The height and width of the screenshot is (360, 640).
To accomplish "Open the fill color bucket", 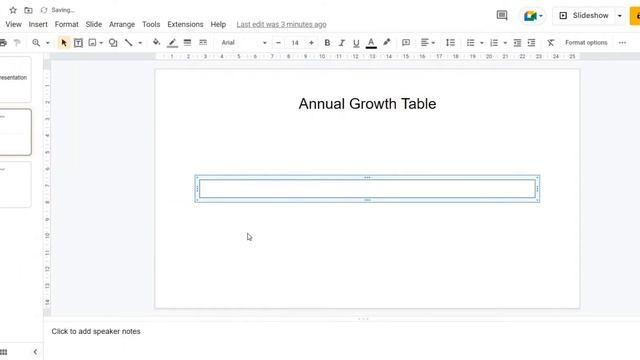I will click(156, 42).
